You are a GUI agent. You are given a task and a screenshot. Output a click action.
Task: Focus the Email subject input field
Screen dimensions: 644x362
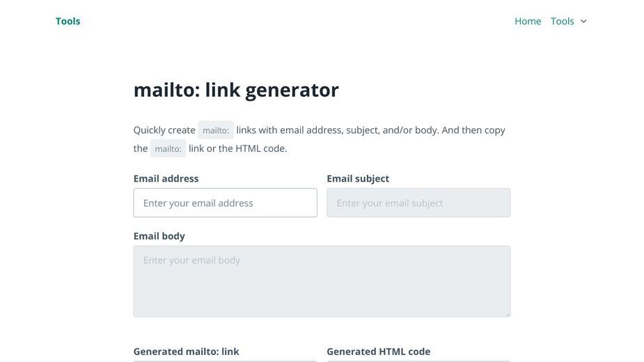[418, 203]
